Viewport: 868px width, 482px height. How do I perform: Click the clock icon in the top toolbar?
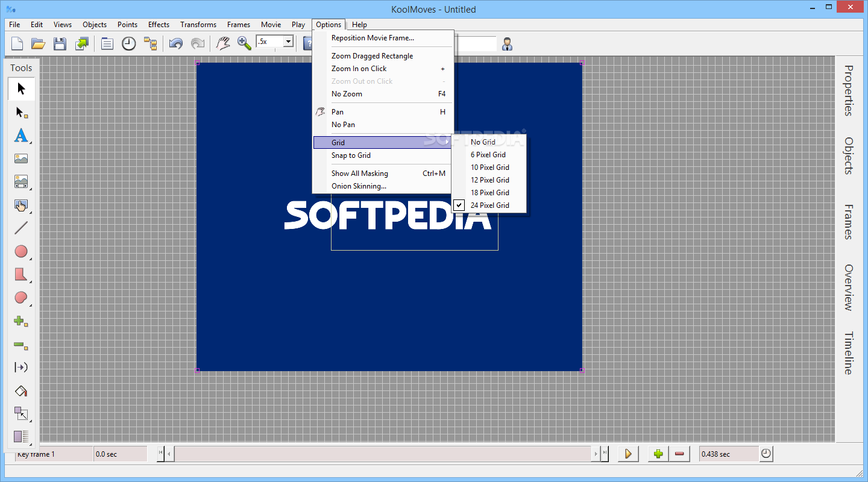(129, 43)
